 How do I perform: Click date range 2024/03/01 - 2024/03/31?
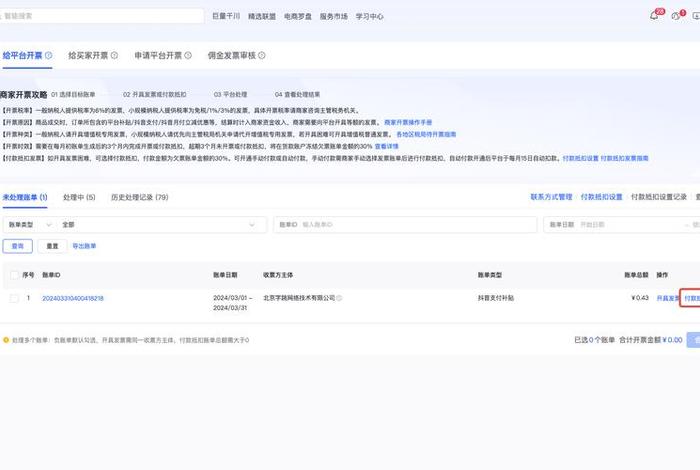[233, 303]
